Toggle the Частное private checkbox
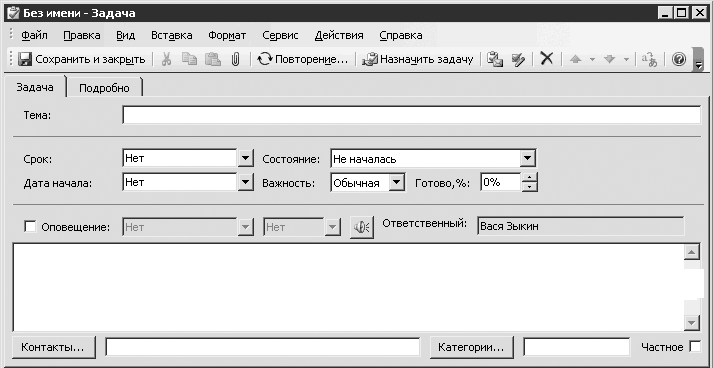 pyautogui.click(x=695, y=347)
